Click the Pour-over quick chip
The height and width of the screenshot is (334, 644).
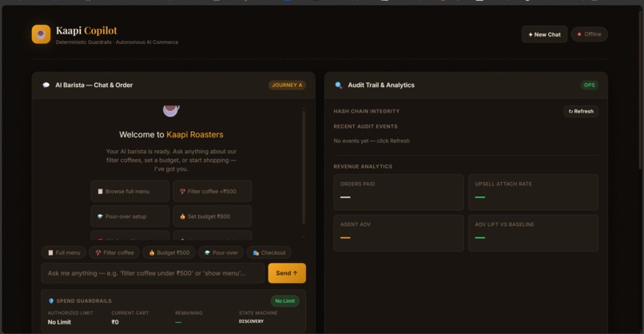(x=221, y=252)
